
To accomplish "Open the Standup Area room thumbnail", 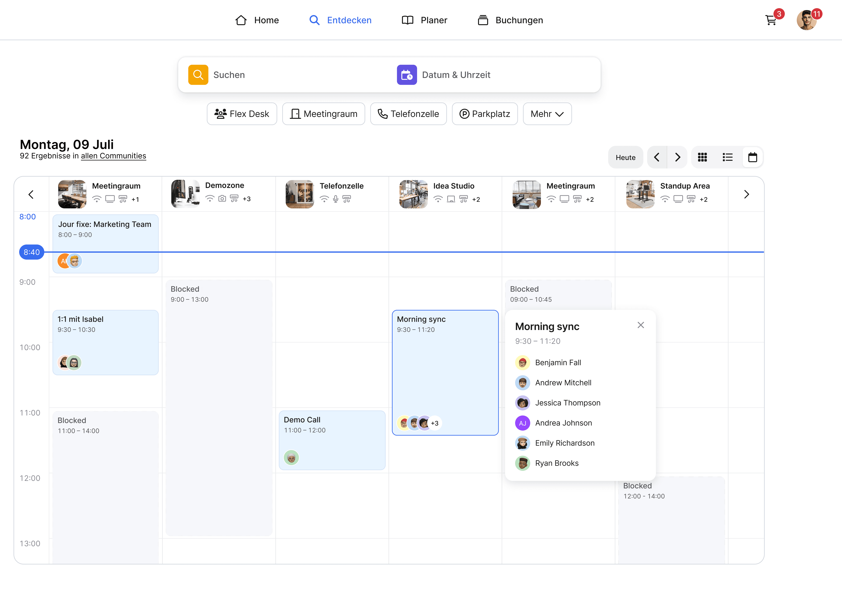I will click(640, 194).
